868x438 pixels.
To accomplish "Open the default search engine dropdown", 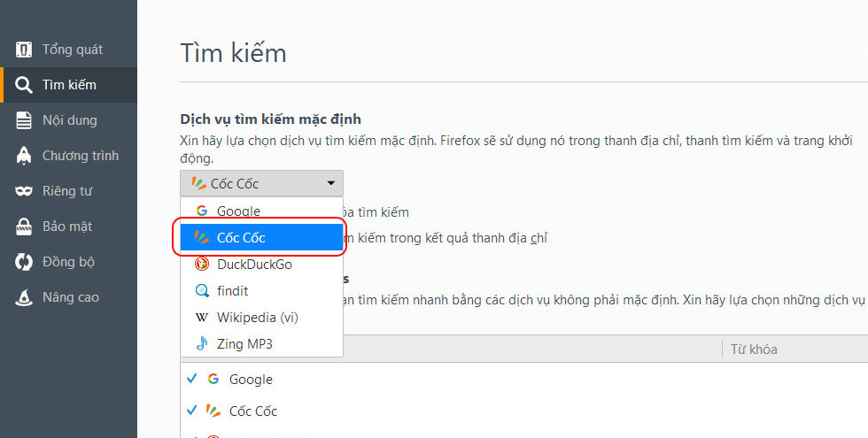I will pos(261,184).
